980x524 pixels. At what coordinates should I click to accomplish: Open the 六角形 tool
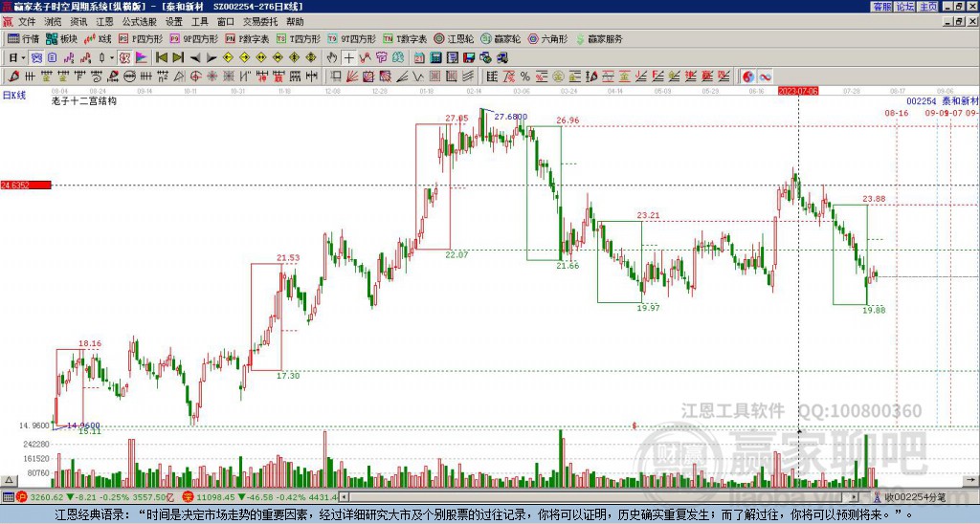click(x=547, y=38)
